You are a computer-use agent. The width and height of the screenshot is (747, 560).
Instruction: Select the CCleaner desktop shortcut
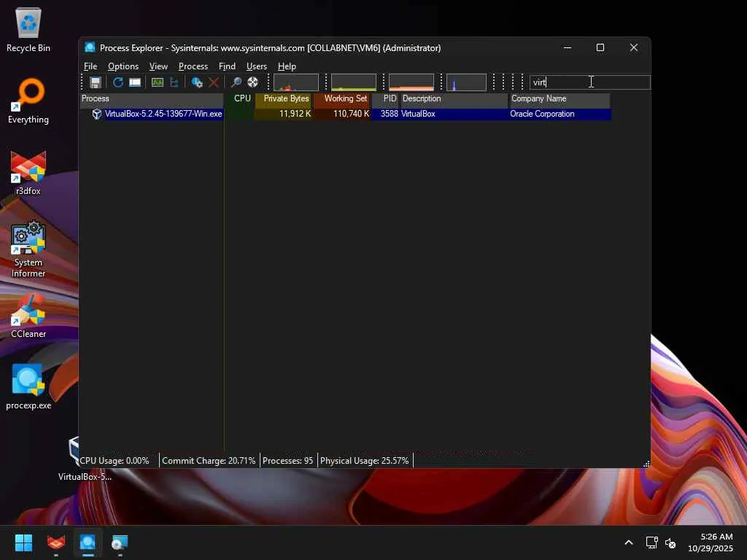click(28, 315)
